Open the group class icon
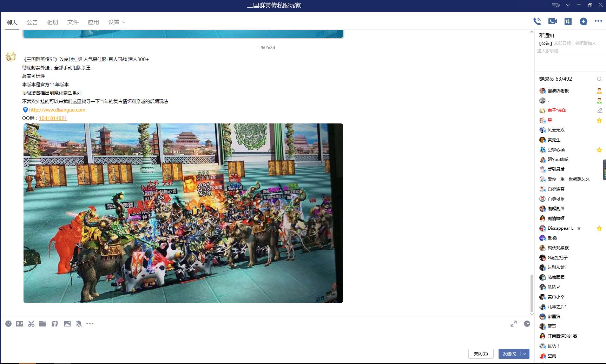The width and height of the screenshot is (606, 364). [568, 21]
